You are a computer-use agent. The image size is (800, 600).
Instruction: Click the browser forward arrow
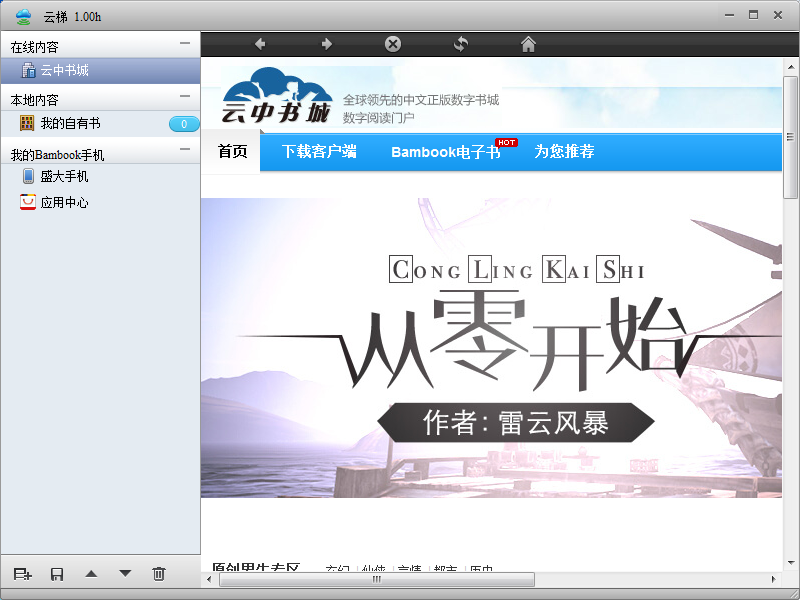coord(326,44)
